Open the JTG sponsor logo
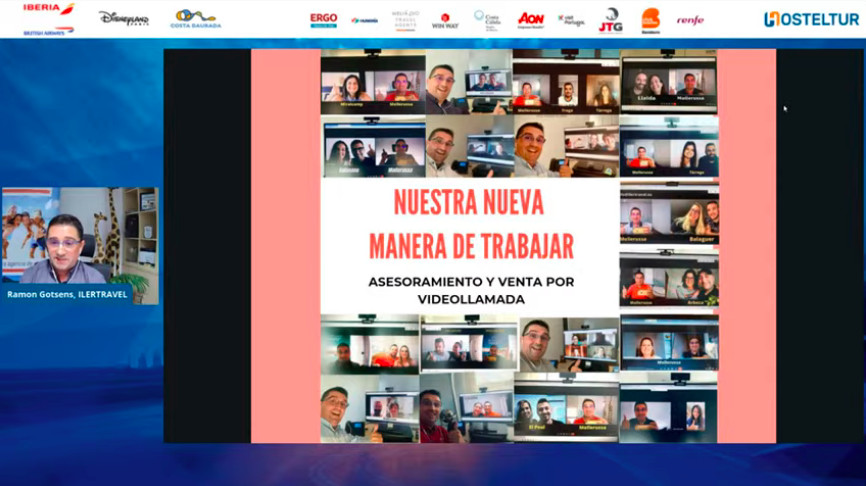866x486 pixels. pyautogui.click(x=610, y=20)
